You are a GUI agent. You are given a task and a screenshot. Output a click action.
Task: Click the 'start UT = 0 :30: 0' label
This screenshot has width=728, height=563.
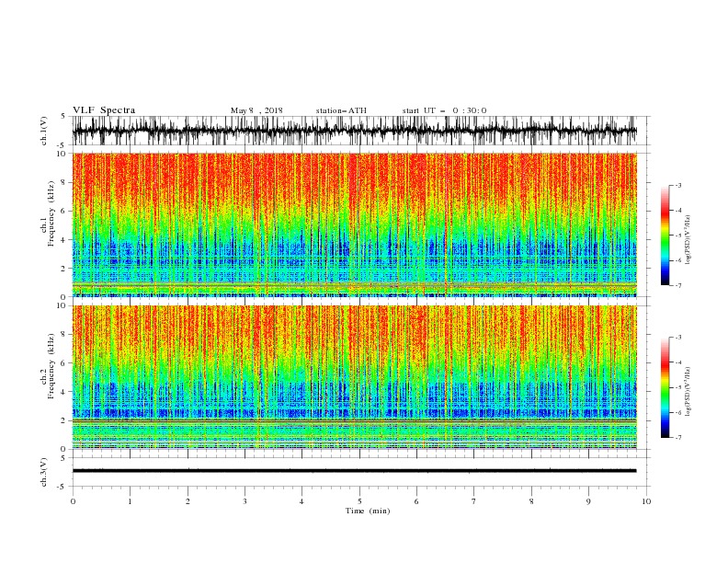[444, 110]
